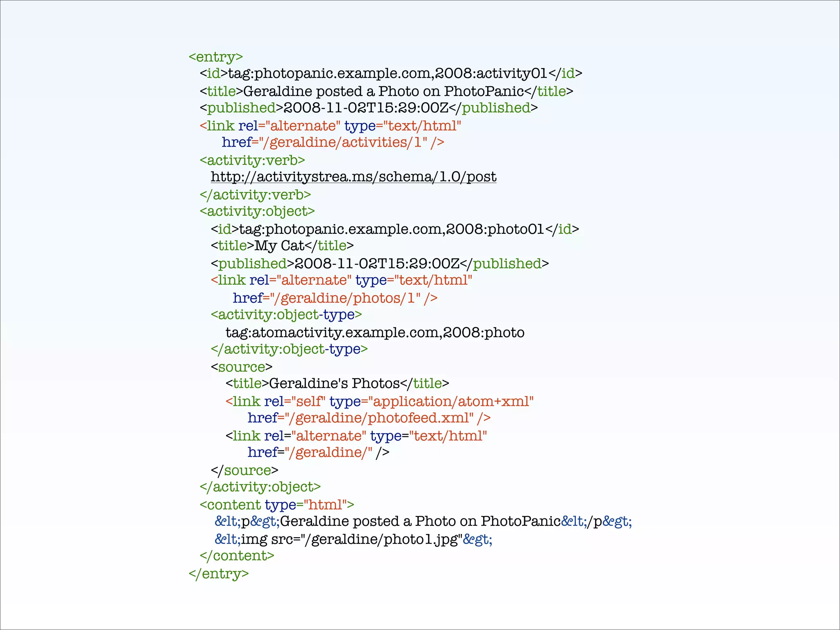840x630 pixels.
Task: Click href "/geraldine/photofeed.xml" text
Action: coord(369,418)
